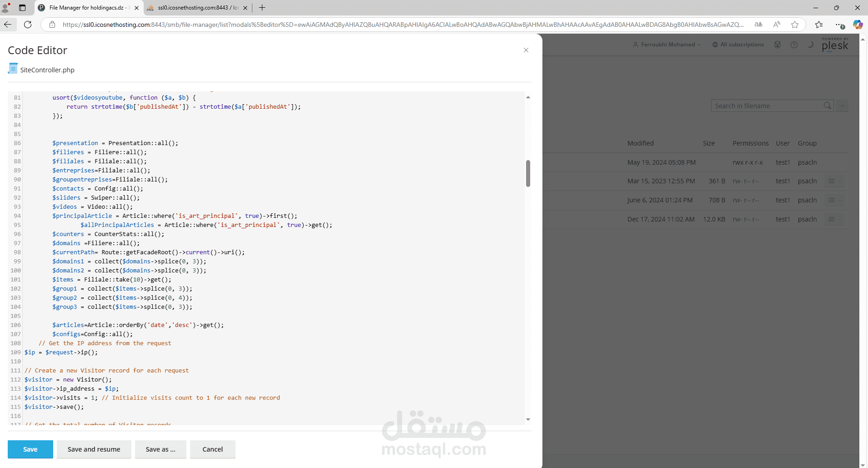The width and height of the screenshot is (868, 468).
Task: Open row menu for June 6, 2024 file
Action: point(835,200)
